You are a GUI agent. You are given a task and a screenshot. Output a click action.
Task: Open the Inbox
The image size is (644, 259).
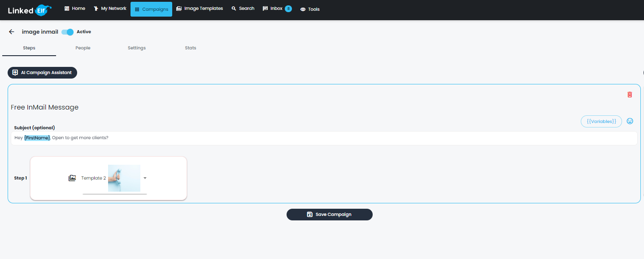coord(273,9)
